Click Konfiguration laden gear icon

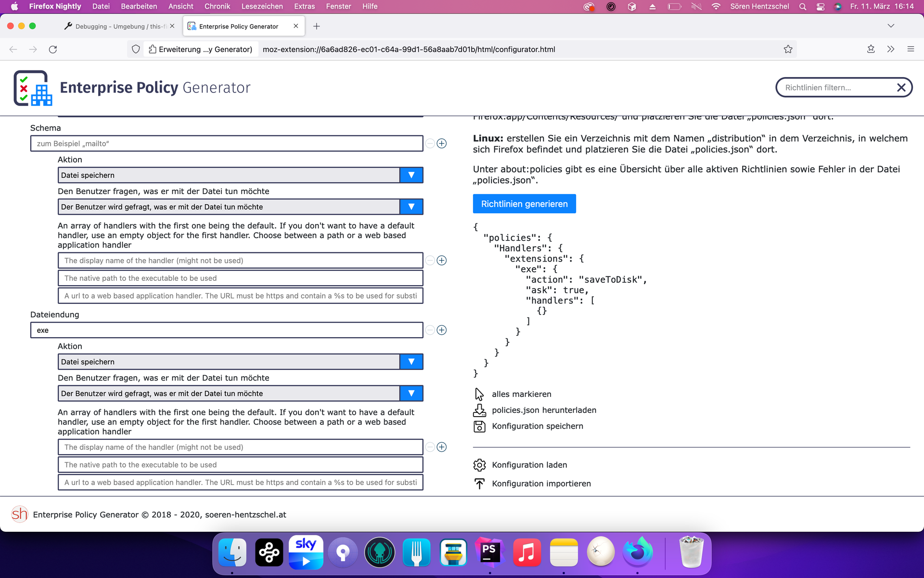pos(479,465)
